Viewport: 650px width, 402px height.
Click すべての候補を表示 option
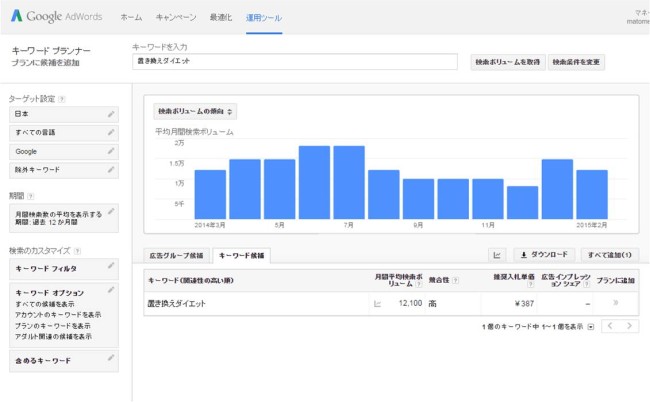[45, 304]
